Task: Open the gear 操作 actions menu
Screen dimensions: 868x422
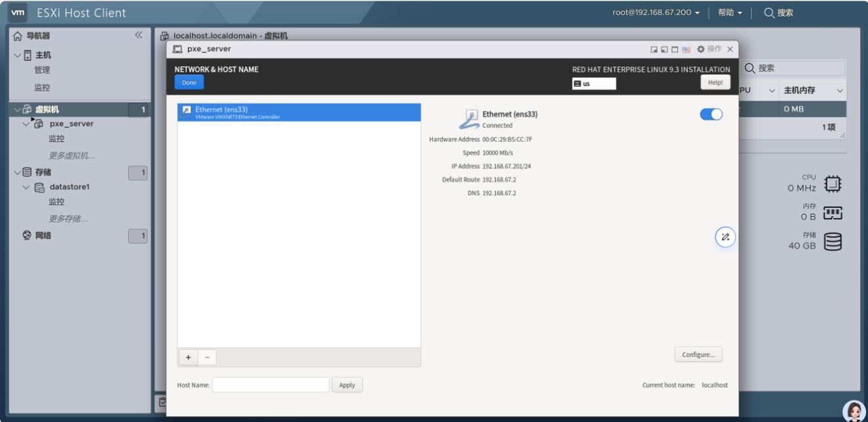Action: coord(709,49)
